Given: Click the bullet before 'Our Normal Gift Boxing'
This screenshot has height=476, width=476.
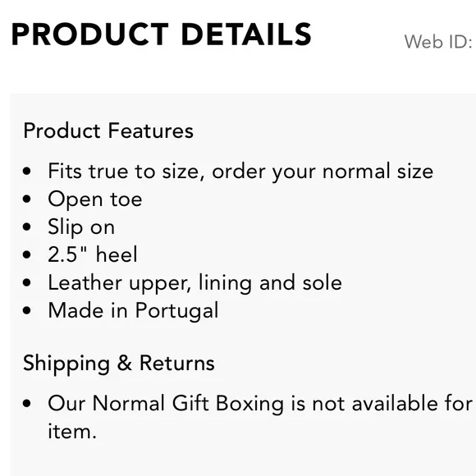Looking at the screenshot, I should (27, 403).
